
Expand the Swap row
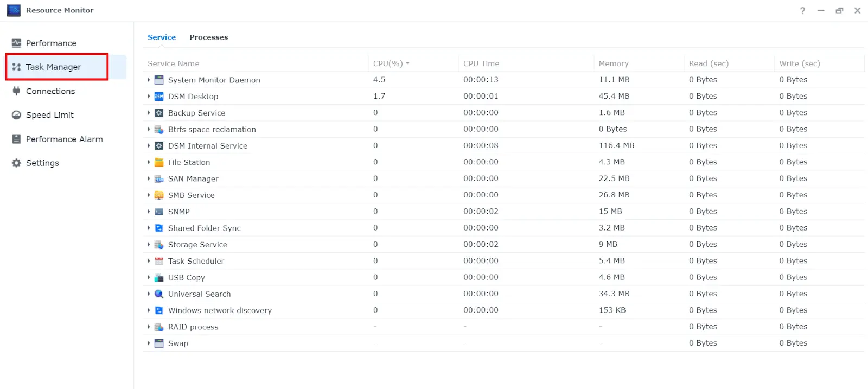tap(149, 343)
